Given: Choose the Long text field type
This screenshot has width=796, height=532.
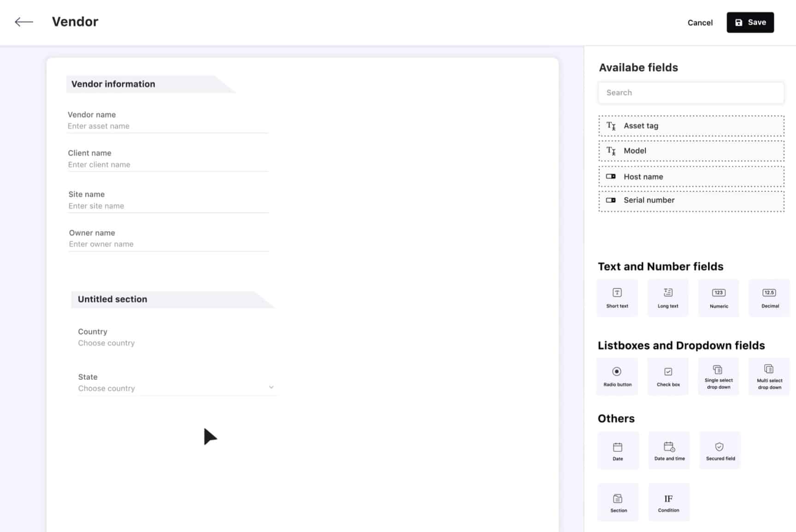Looking at the screenshot, I should tap(668, 298).
